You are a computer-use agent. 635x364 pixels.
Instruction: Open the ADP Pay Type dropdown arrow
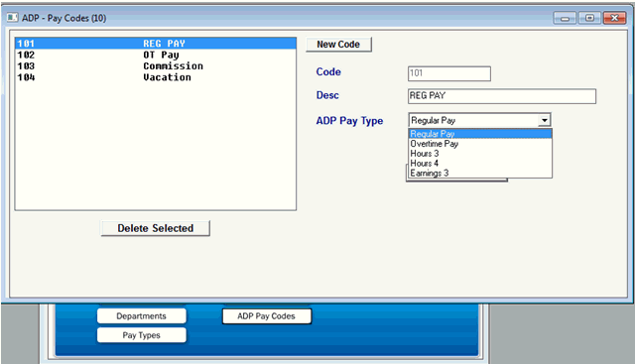(545, 120)
